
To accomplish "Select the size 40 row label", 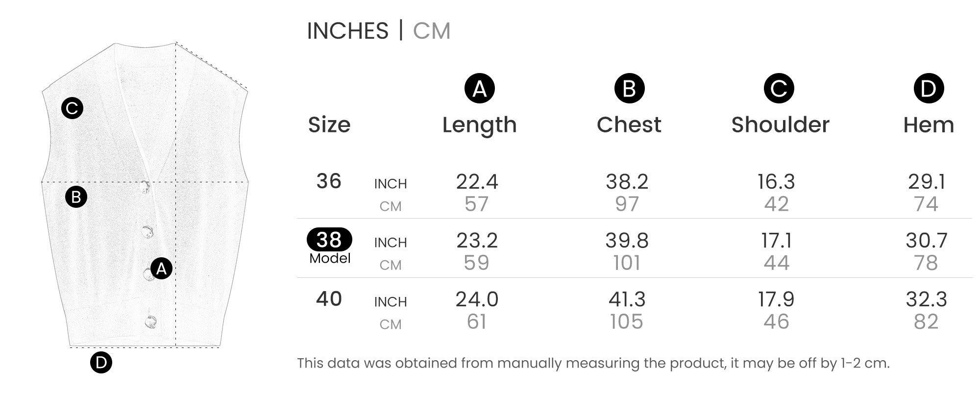I will [329, 299].
